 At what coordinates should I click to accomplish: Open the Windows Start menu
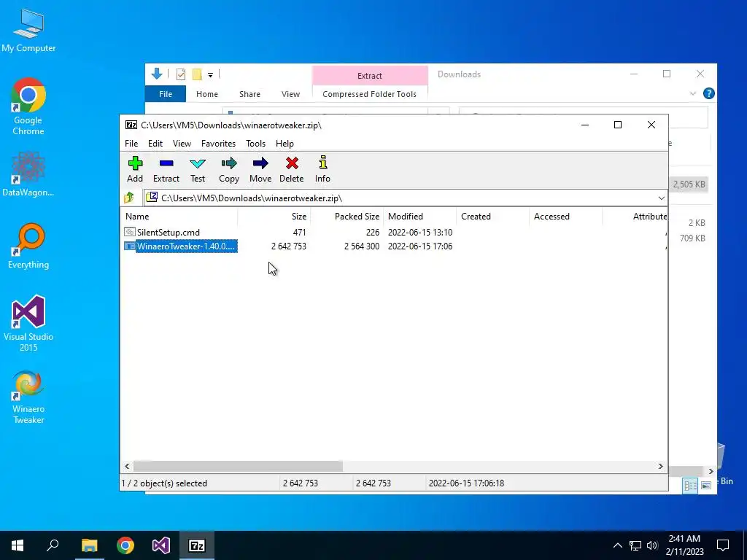[x=18, y=545]
